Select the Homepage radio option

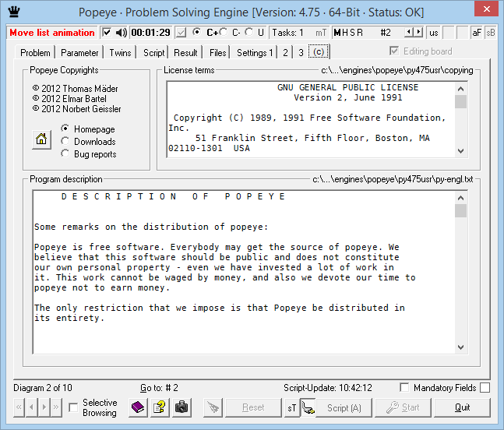(x=65, y=129)
